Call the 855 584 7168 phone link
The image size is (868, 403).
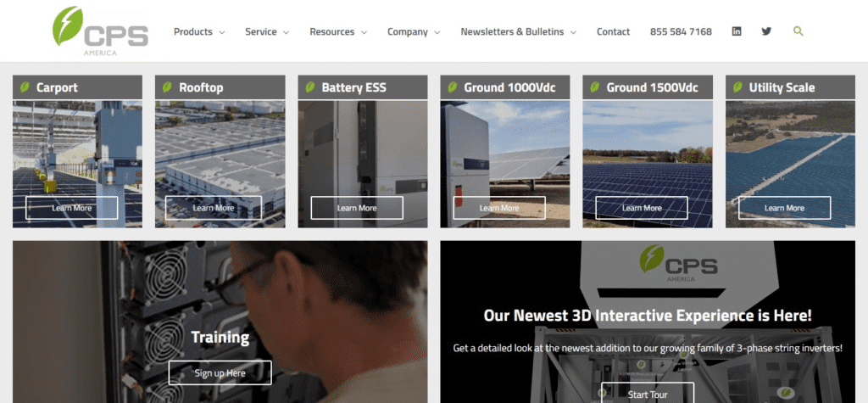[x=681, y=32]
